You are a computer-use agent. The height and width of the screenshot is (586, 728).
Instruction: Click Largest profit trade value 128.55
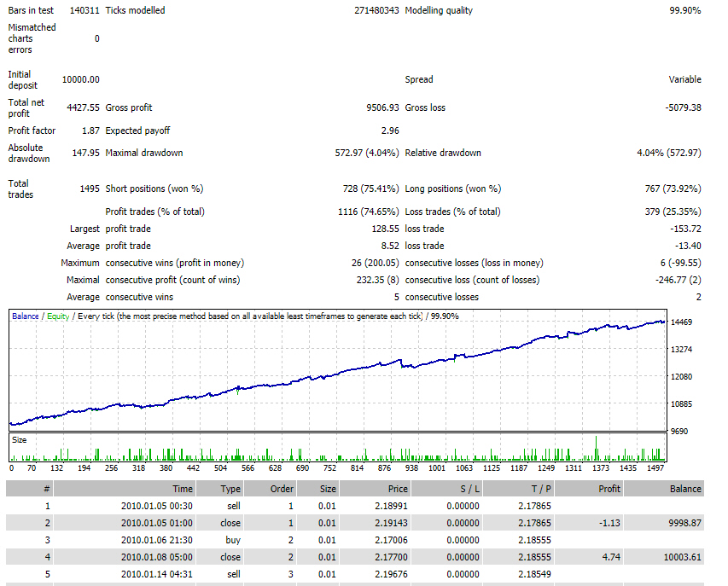click(x=386, y=229)
